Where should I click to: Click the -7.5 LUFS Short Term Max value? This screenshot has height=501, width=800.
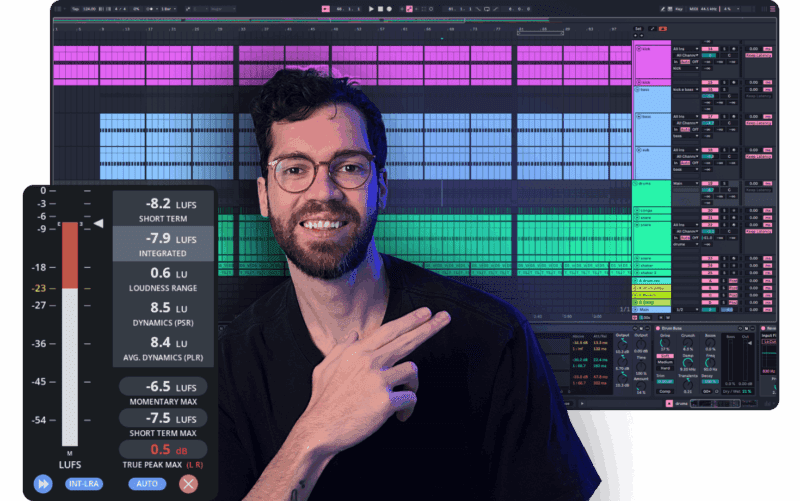pyautogui.click(x=163, y=418)
